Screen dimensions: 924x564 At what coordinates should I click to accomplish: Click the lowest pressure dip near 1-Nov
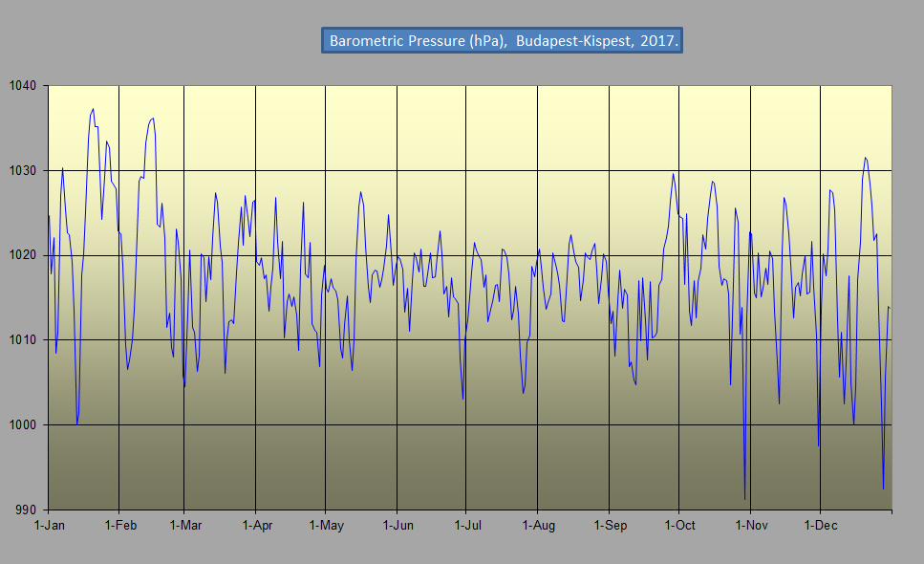(744, 498)
